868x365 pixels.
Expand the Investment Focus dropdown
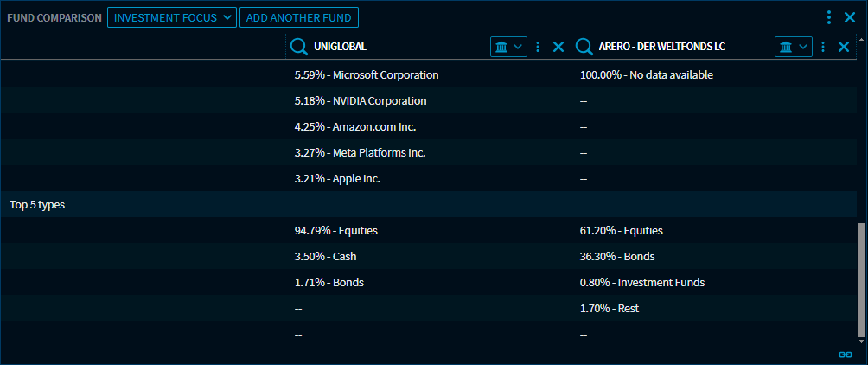pyautogui.click(x=171, y=17)
